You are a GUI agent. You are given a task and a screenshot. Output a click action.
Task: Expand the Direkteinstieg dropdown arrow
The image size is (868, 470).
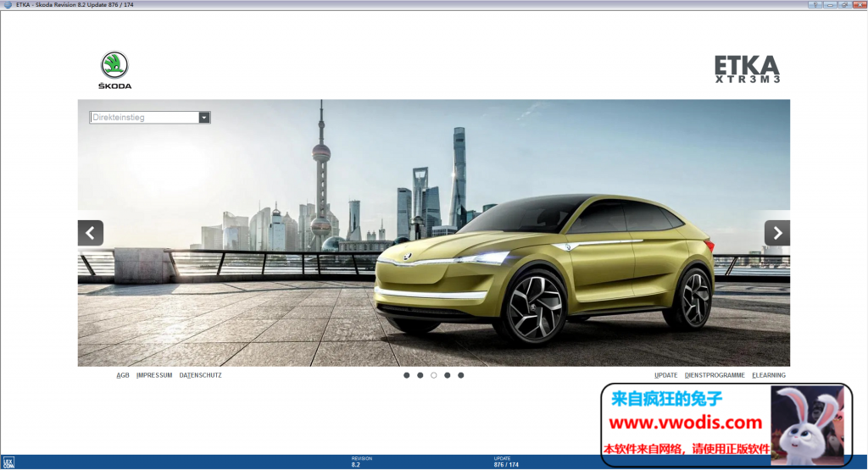point(204,118)
